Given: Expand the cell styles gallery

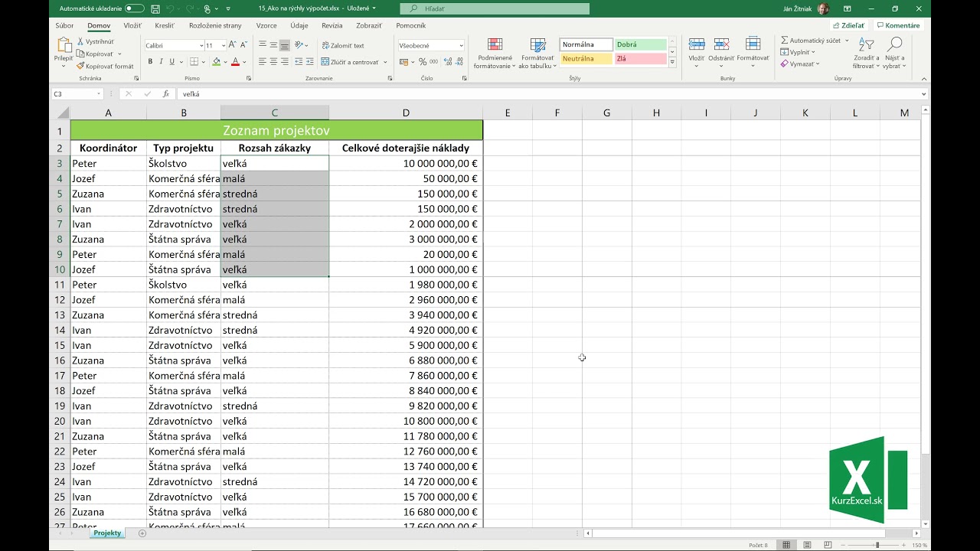Looking at the screenshot, I should click(672, 61).
